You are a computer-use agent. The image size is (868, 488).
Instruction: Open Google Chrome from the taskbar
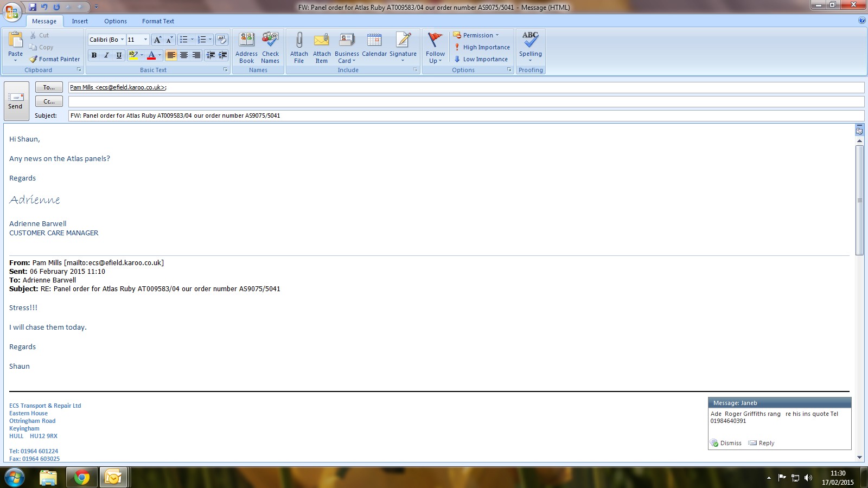(x=82, y=477)
